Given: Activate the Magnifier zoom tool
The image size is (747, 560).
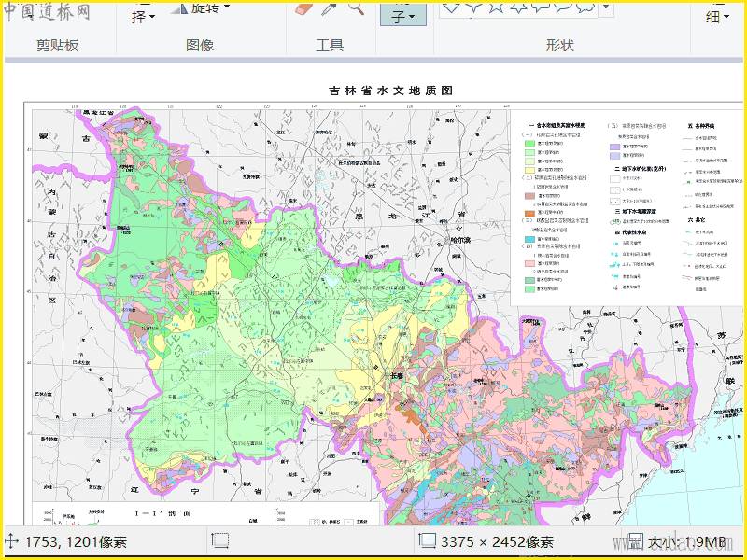Looking at the screenshot, I should click(x=356, y=8).
